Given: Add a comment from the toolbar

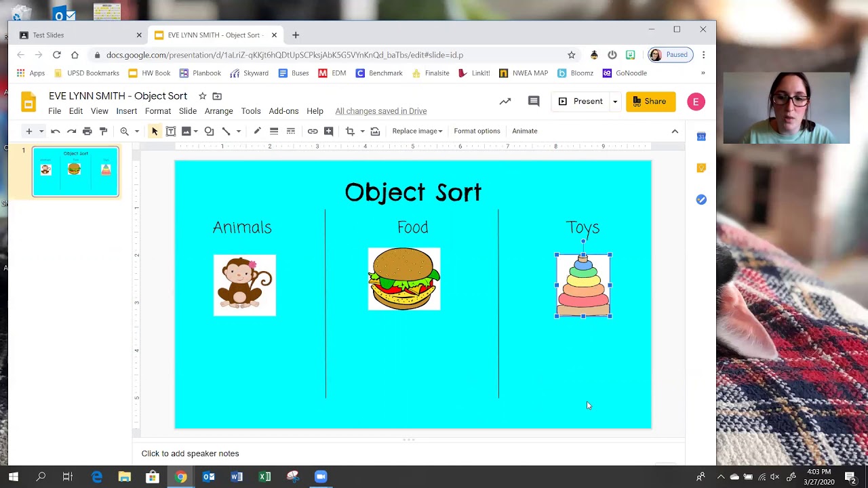Looking at the screenshot, I should pos(328,131).
